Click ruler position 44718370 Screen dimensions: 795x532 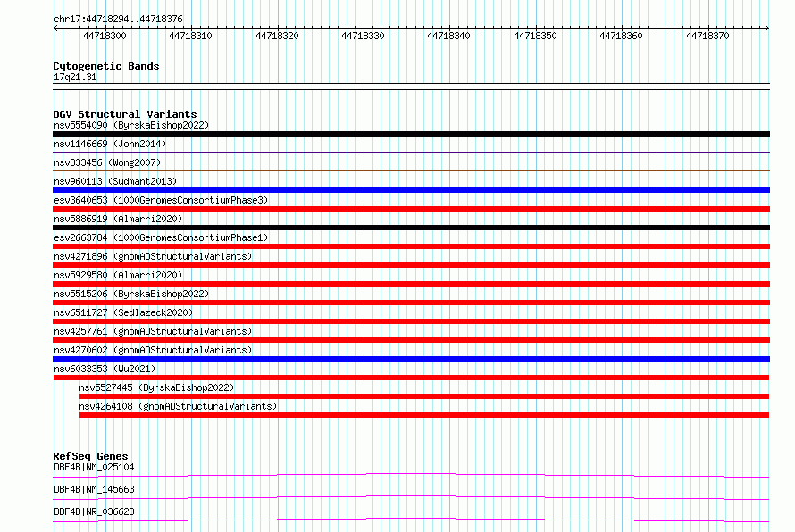click(x=707, y=36)
